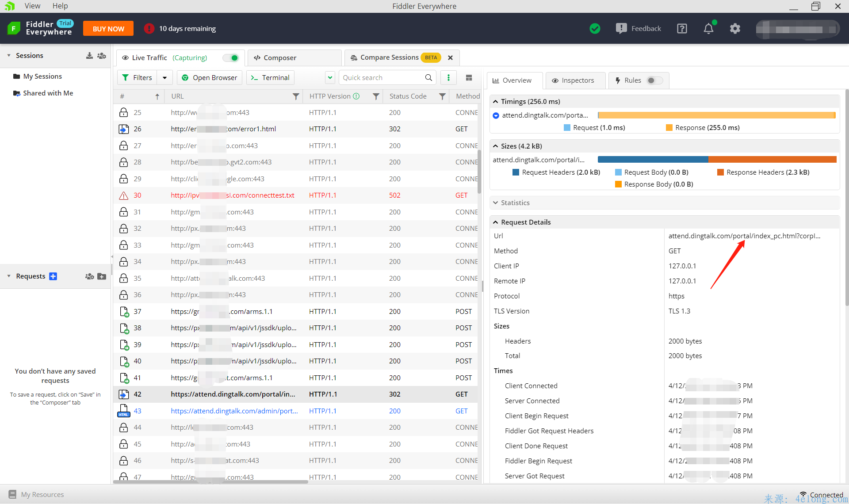Close the Compare Sessions tab
The height and width of the screenshot is (504, 849).
(x=450, y=57)
